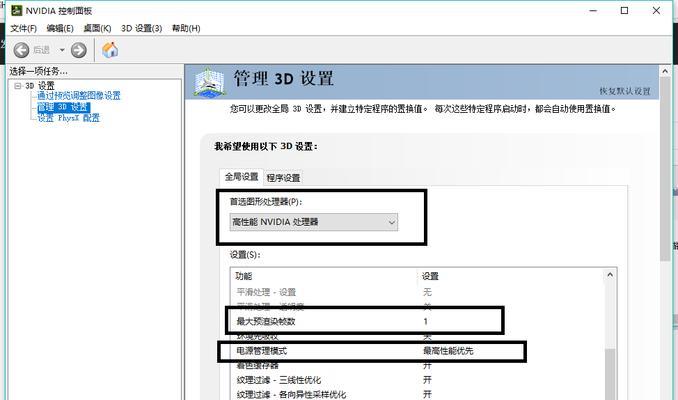Select the 纹理过滤 - 各向异性采样优化 row
Screen dimensions: 678x400
(419, 394)
